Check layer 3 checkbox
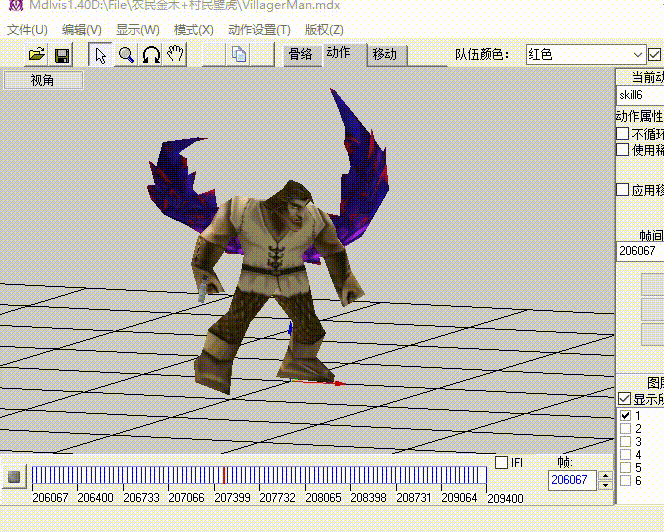Screen dimensions: 664x532 [625, 441]
